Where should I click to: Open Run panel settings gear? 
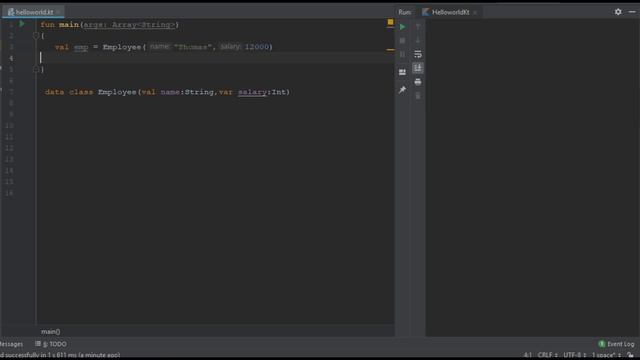click(618, 12)
